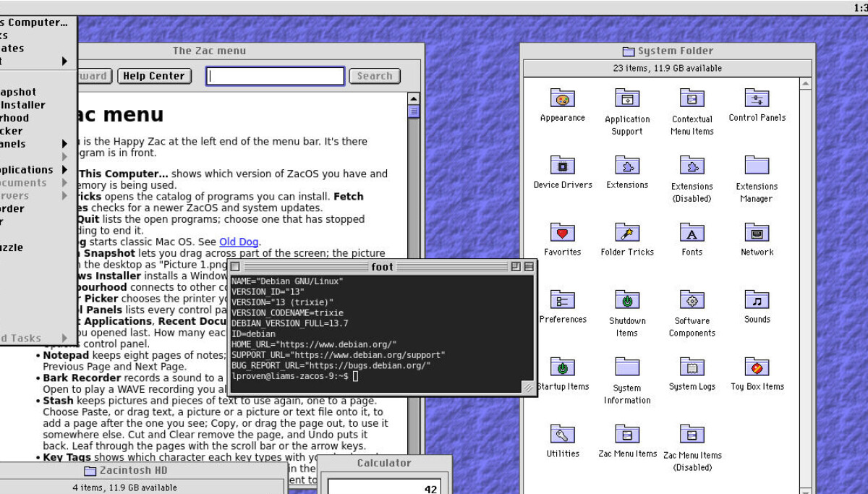Choose Bark Recorder from the Zac menu
Image resolution: width=868 pixels, height=494 pixels.
[x=38, y=209]
